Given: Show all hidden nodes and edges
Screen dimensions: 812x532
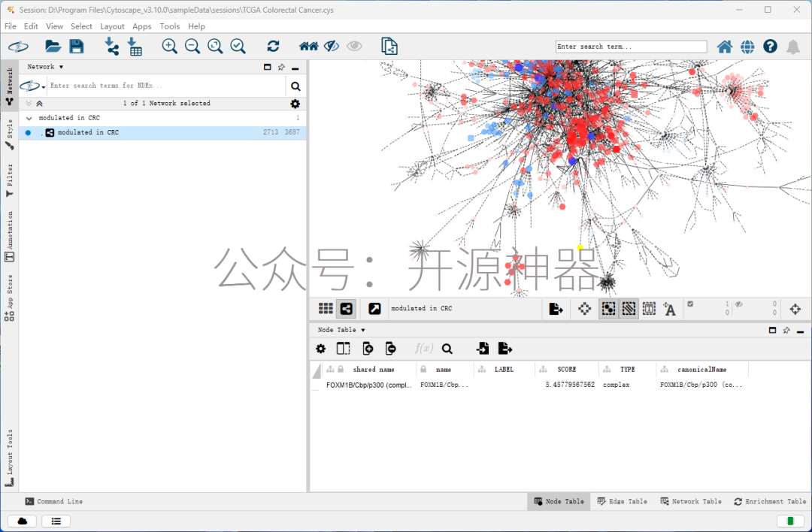Looking at the screenshot, I should pyautogui.click(x=354, y=47).
